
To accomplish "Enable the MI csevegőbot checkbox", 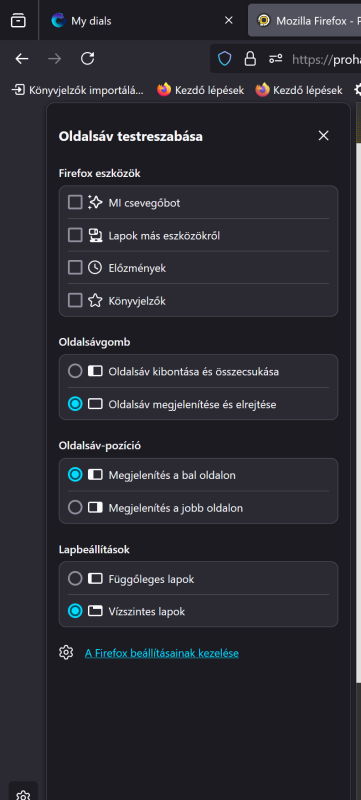I will tap(75, 203).
